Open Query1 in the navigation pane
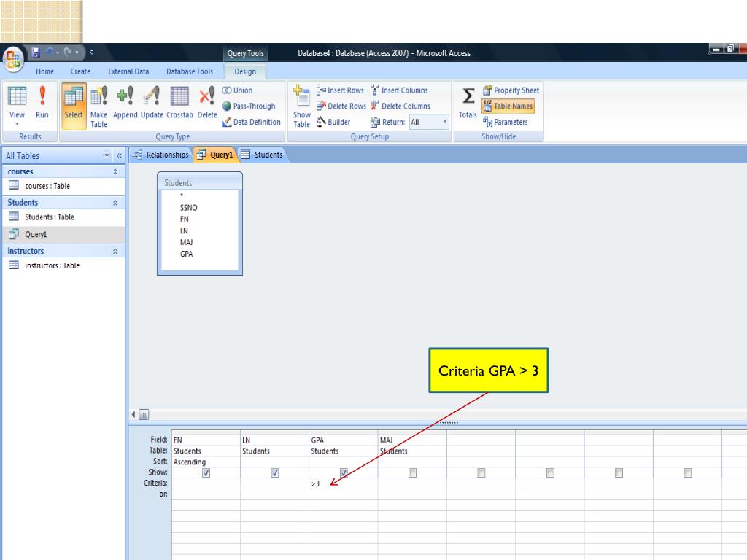Image resolution: width=747 pixels, height=560 pixels. [x=63, y=234]
